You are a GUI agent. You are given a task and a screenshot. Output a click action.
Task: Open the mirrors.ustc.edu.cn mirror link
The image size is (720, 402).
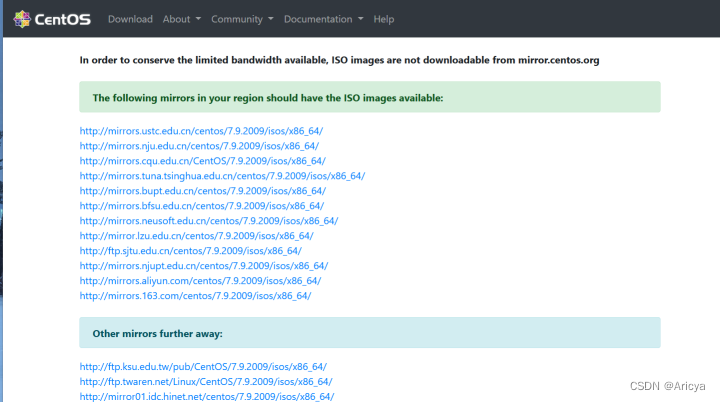point(201,131)
